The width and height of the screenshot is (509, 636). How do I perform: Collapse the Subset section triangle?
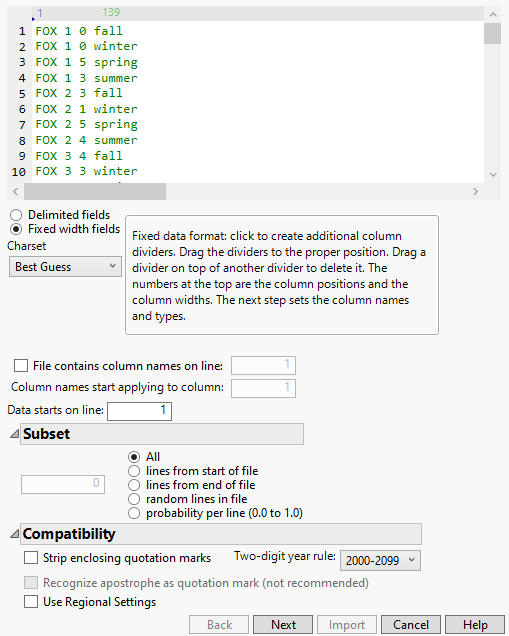[15, 434]
